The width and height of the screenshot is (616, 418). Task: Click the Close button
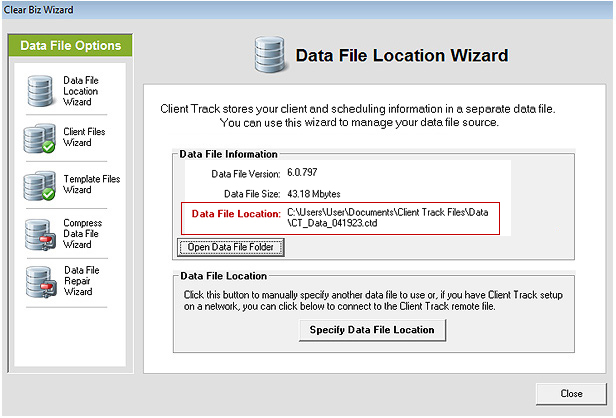(x=571, y=394)
